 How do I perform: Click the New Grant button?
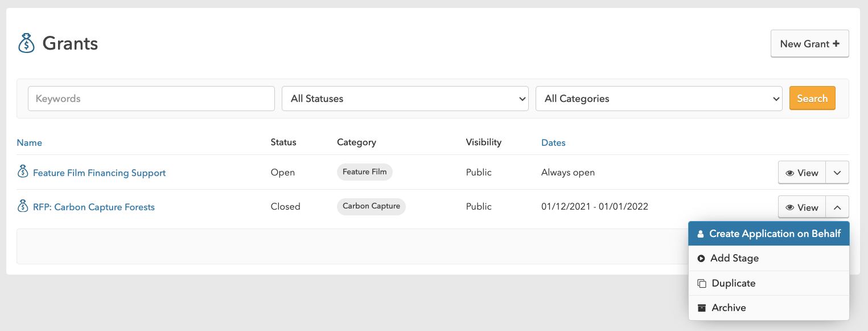809,44
